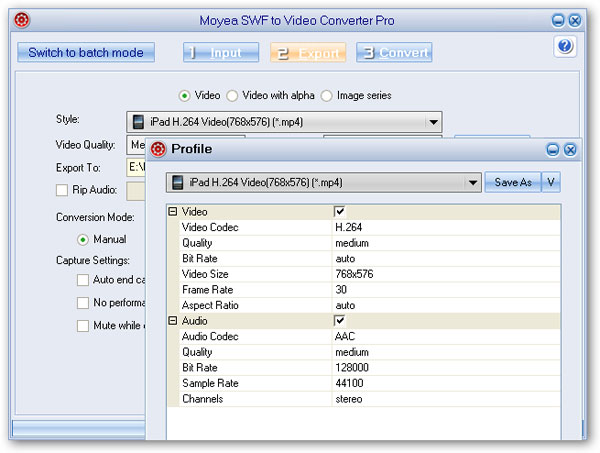
Task: Click the Aspect Ratio property label
Action: (210, 305)
